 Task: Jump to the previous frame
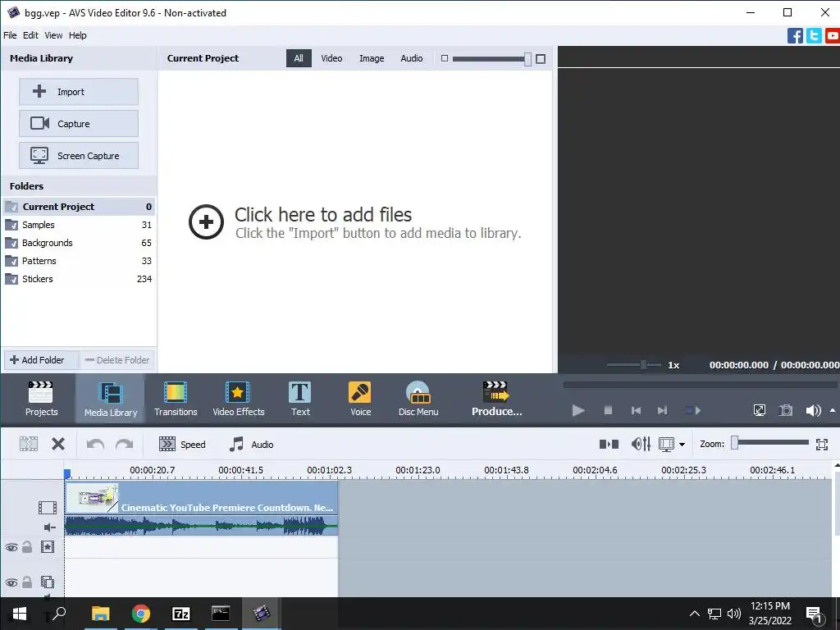(636, 410)
